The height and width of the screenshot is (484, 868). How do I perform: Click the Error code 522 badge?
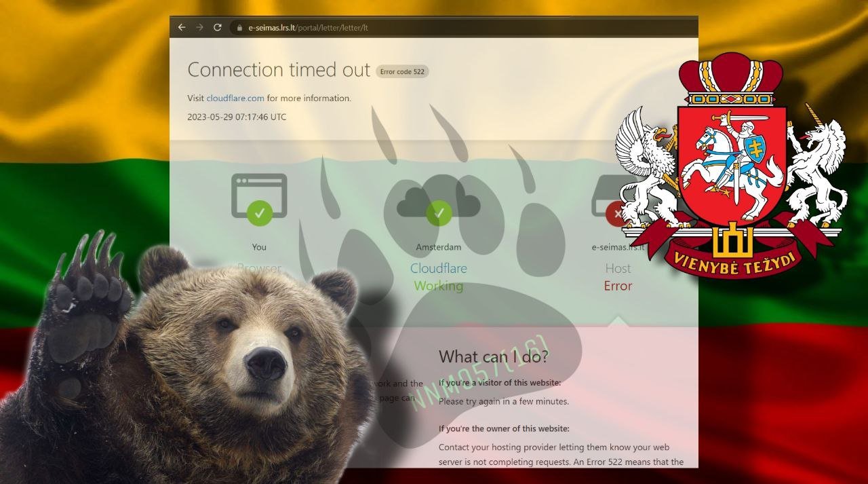pyautogui.click(x=403, y=71)
